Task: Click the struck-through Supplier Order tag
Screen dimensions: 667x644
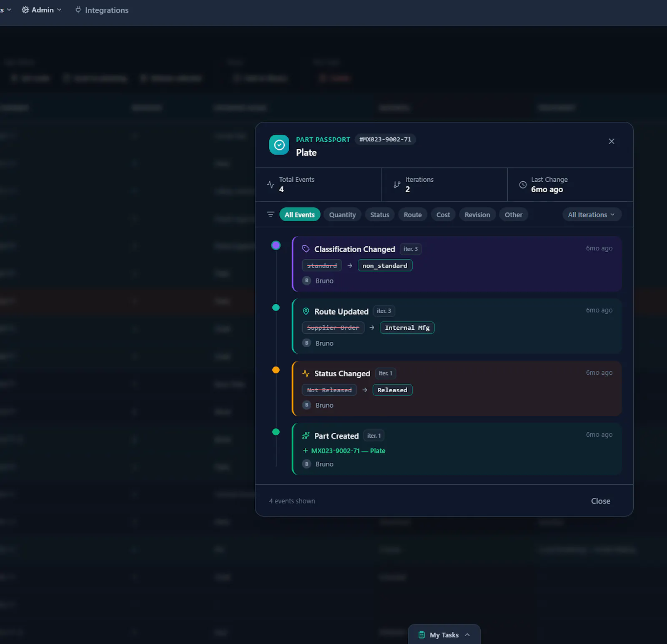Action: pyautogui.click(x=333, y=328)
